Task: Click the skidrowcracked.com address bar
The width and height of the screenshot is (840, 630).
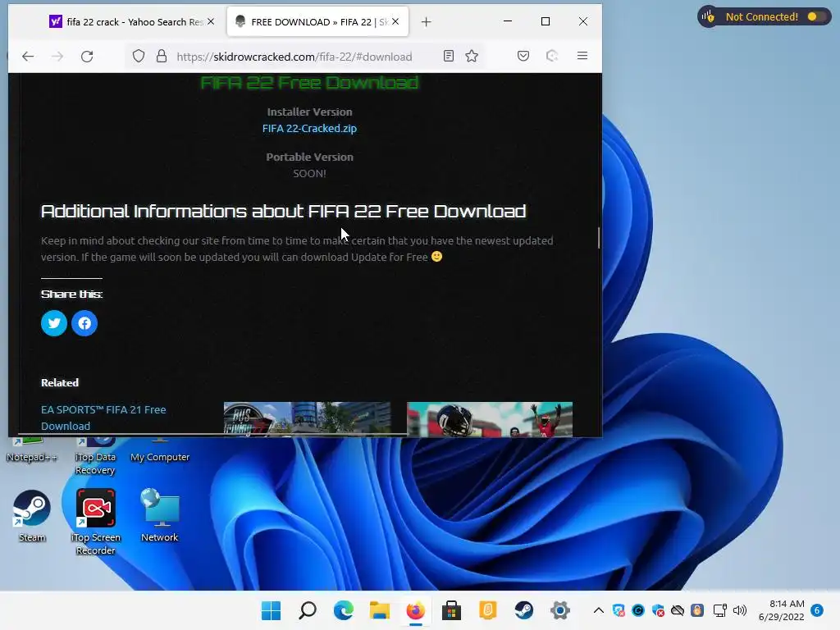Action: tap(294, 57)
